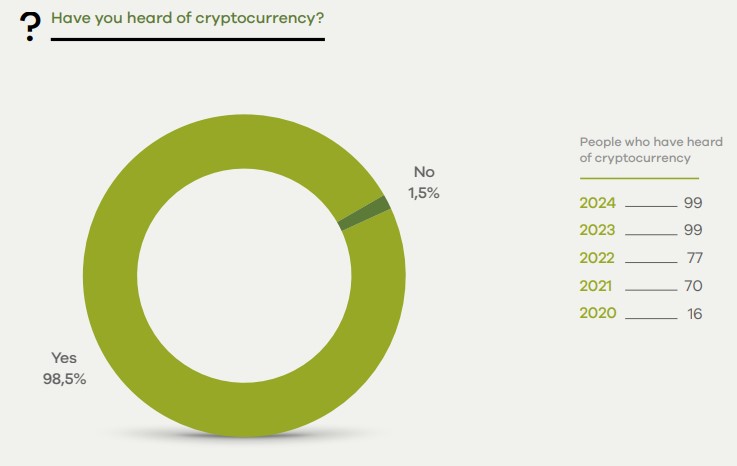Pick the 2021 year label

(598, 286)
